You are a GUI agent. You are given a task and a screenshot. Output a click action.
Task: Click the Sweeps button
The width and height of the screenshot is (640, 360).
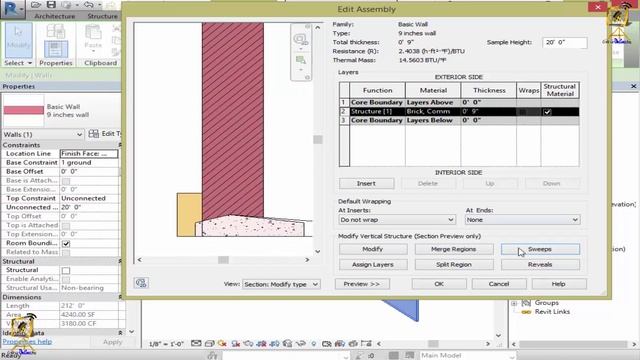coord(540,249)
